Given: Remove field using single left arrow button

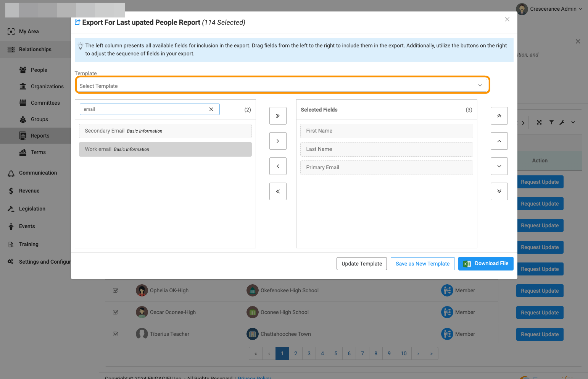Looking at the screenshot, I should [278, 166].
